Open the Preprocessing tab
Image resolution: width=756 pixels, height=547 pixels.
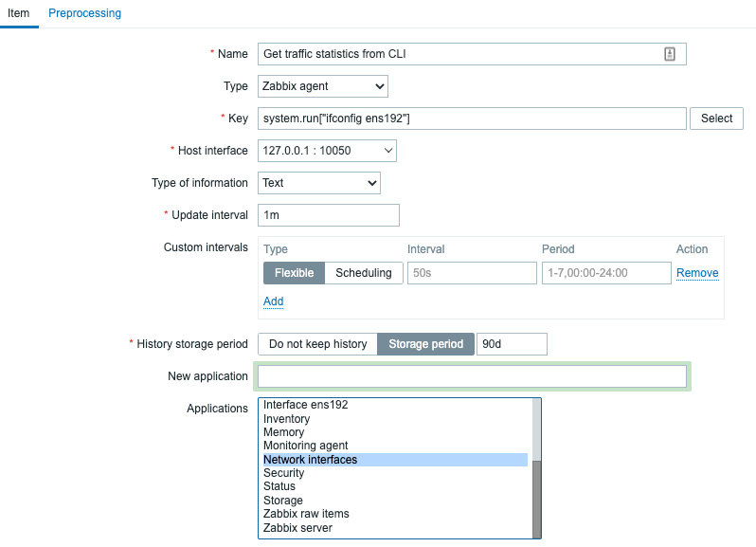point(85,13)
